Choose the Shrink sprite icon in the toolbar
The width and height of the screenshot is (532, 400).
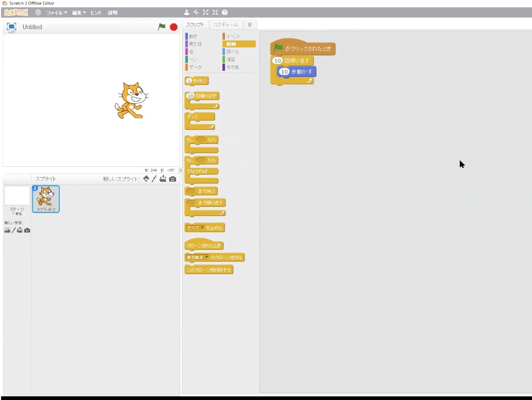(215, 12)
